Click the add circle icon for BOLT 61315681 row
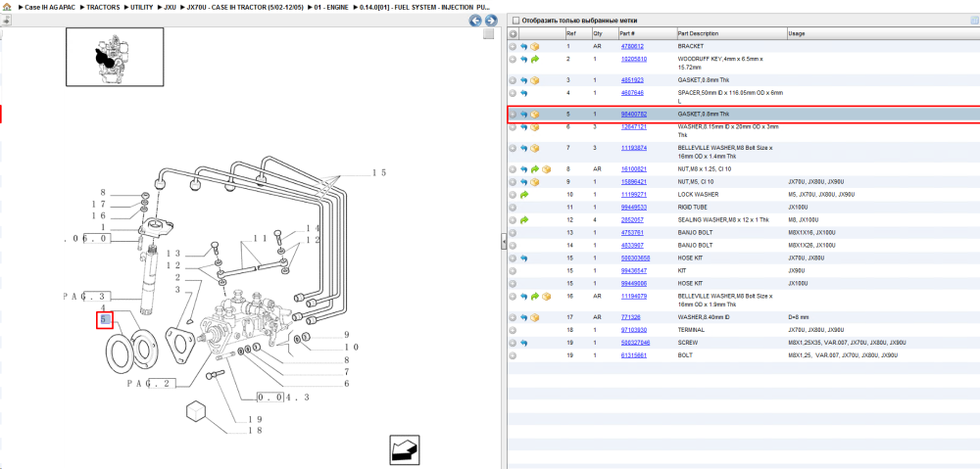The height and width of the screenshot is (469, 980). pos(513,355)
